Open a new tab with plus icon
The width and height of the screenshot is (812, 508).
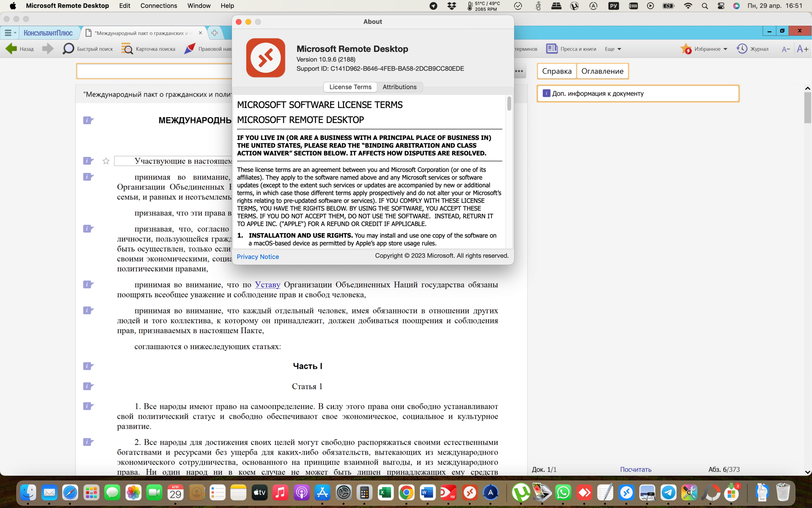tap(215, 33)
